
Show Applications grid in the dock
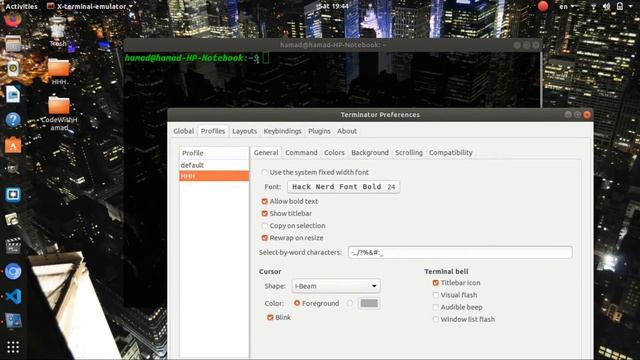tap(13, 347)
